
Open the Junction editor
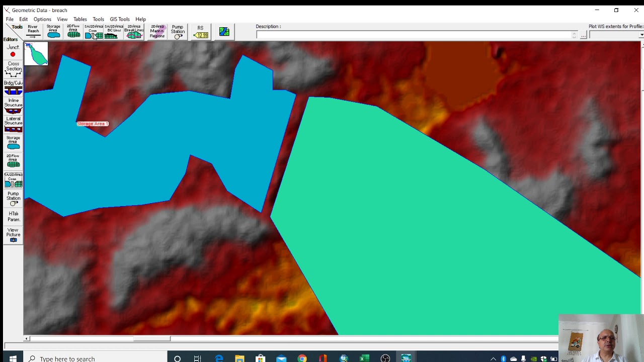click(13, 51)
